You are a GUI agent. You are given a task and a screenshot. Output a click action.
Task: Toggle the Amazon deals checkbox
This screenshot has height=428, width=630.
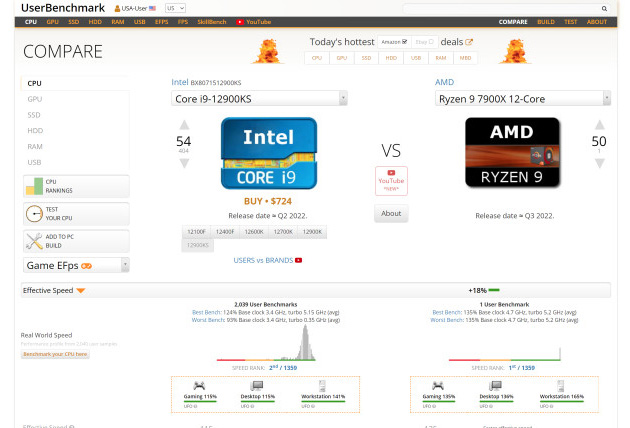tap(404, 42)
